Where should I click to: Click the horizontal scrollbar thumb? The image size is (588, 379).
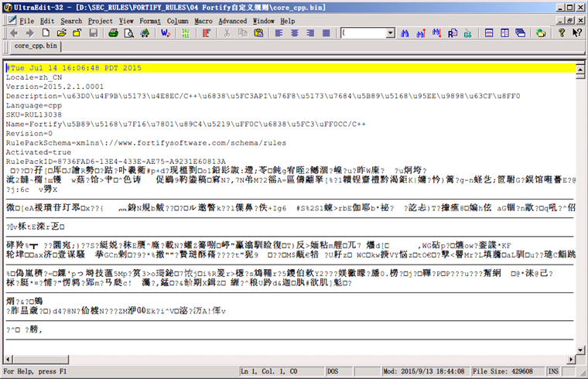tap(40, 360)
